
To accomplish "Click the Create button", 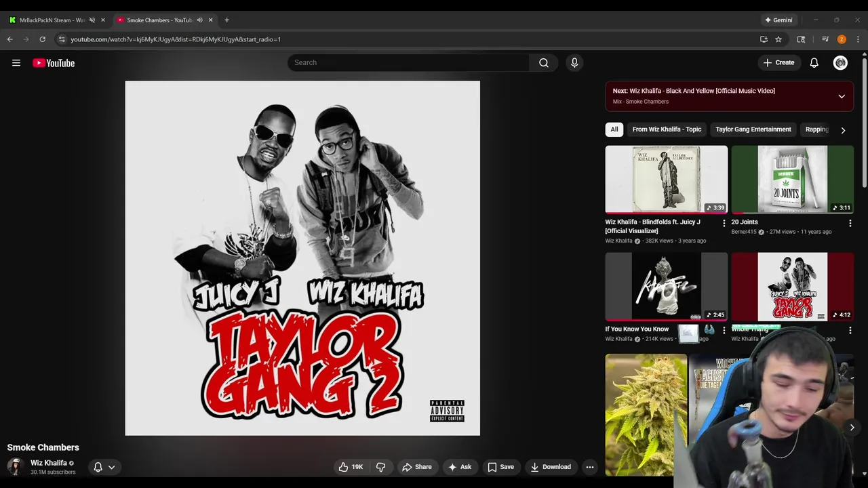I will pyautogui.click(x=778, y=62).
